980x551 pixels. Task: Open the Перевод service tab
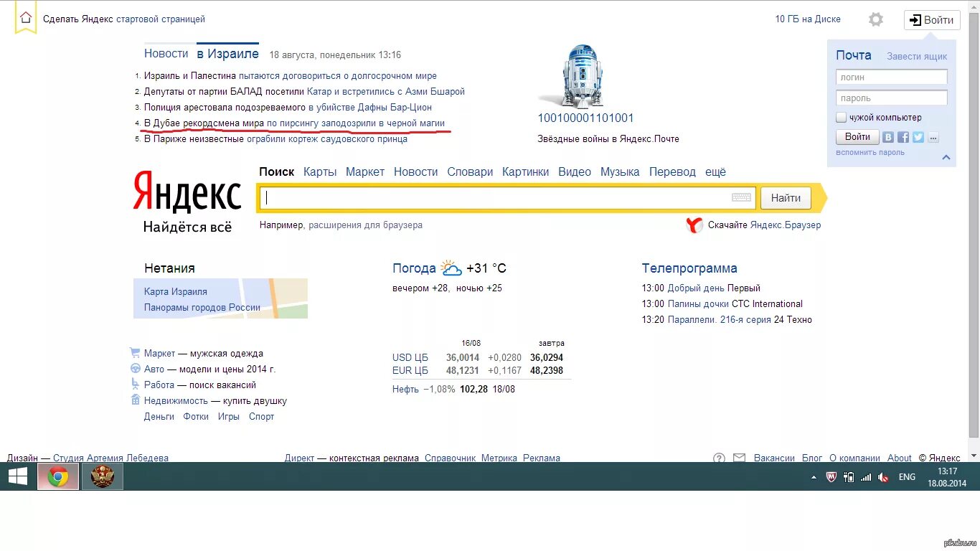click(672, 172)
